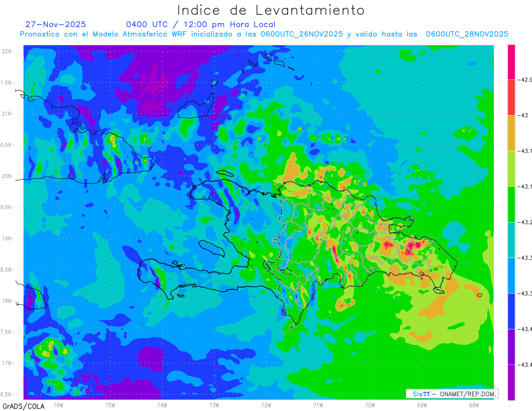Screen dimensions: 532x411
Task: Select the light blue legend swatch
Action: click(x=511, y=275)
